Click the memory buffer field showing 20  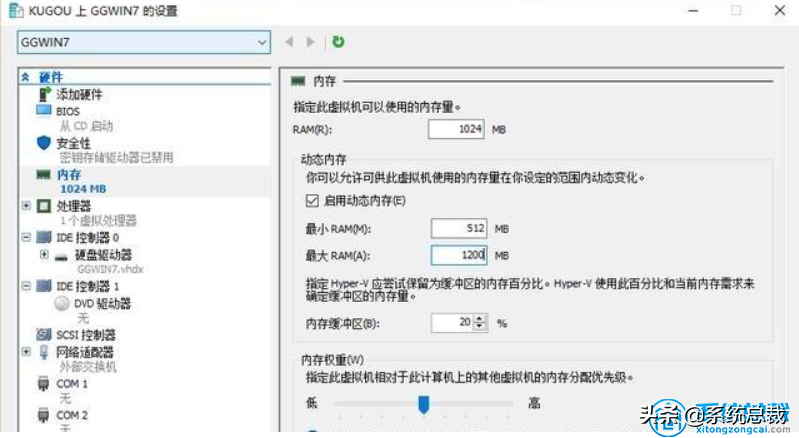[x=452, y=323]
